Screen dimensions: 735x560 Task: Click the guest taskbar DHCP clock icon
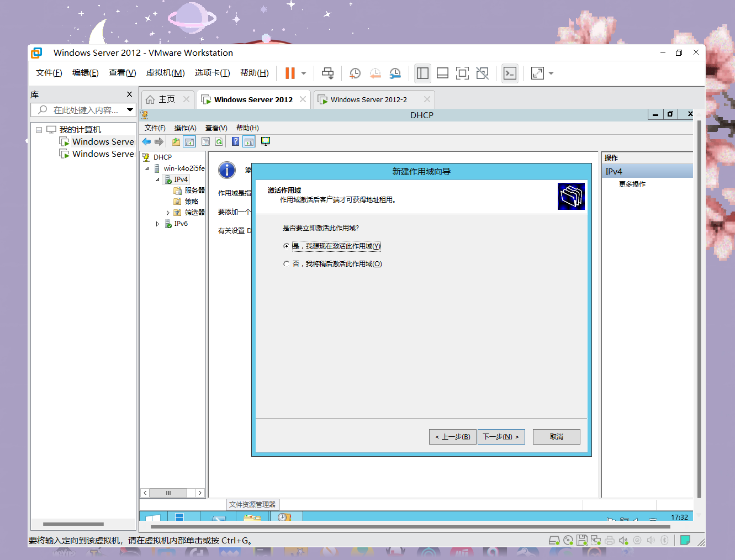point(285,516)
